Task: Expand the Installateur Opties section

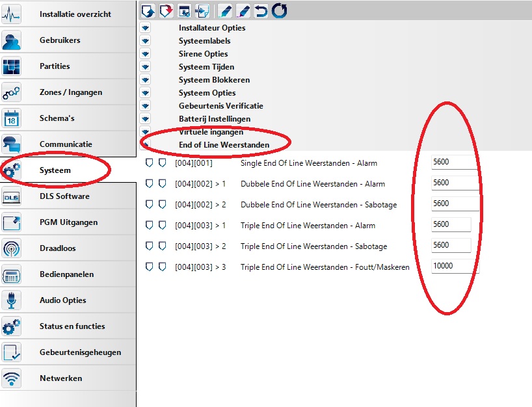Action: click(145, 28)
